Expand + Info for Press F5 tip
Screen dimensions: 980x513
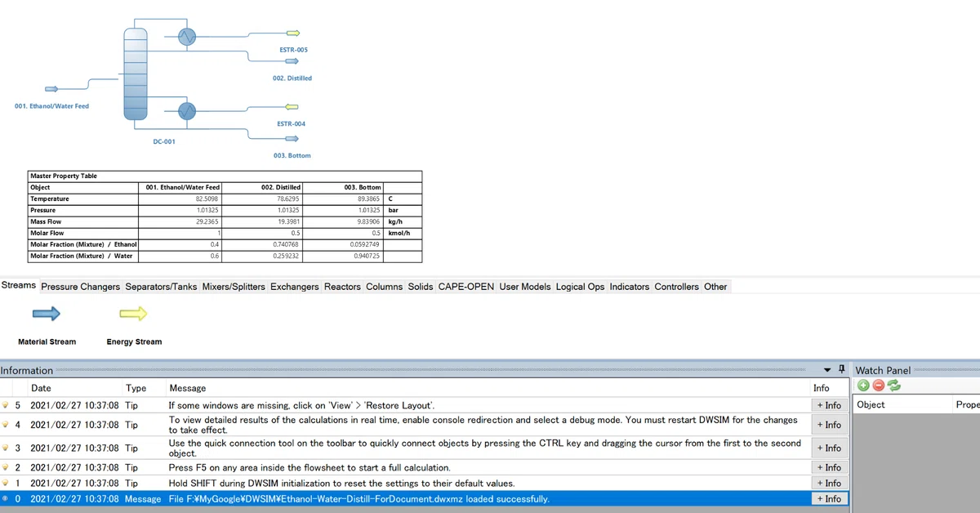pyautogui.click(x=829, y=467)
